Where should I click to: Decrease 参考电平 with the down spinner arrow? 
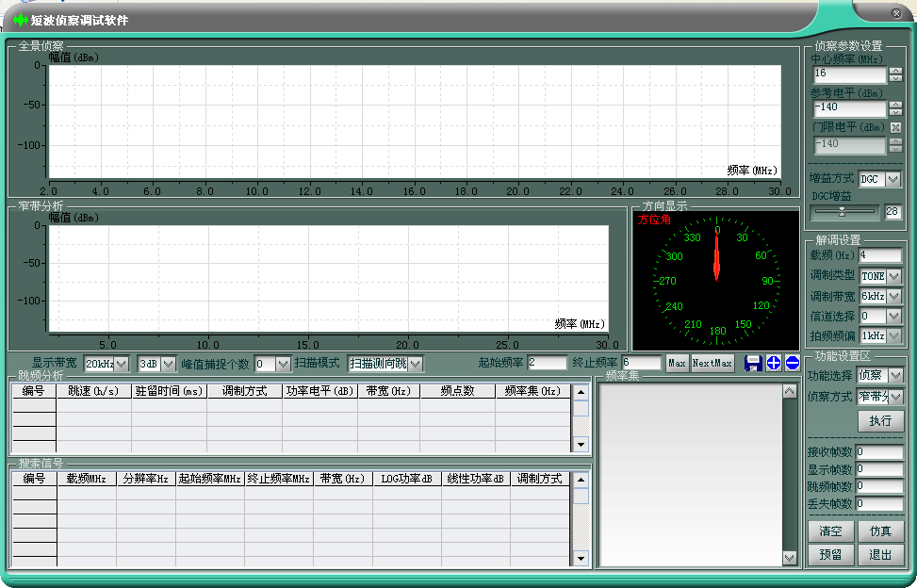(895, 112)
